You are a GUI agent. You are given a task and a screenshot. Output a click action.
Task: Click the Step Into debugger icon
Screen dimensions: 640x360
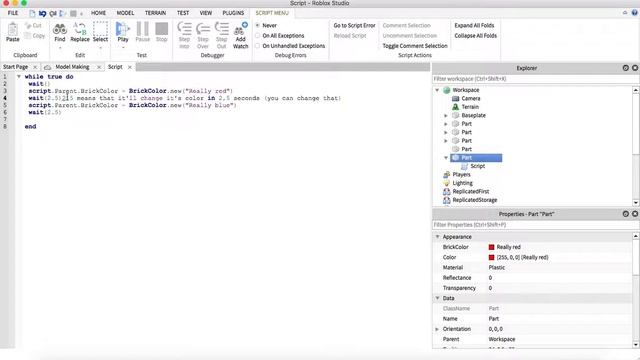pos(184,29)
